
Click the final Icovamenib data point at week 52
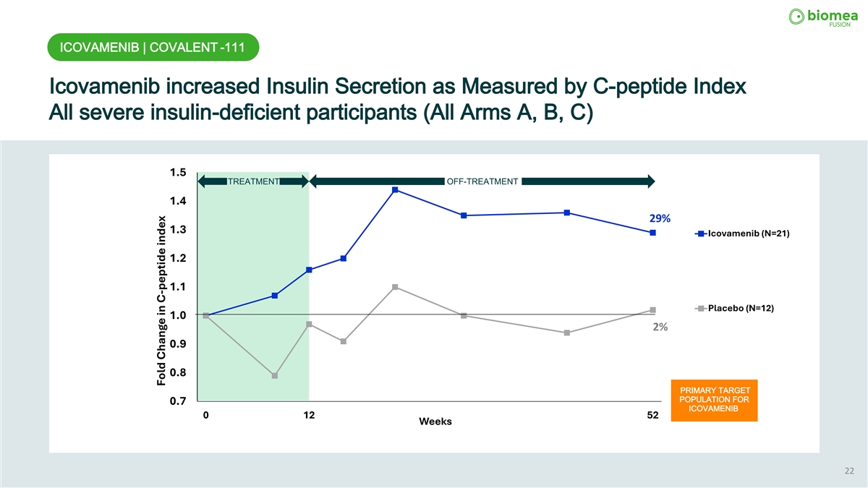[x=652, y=233]
